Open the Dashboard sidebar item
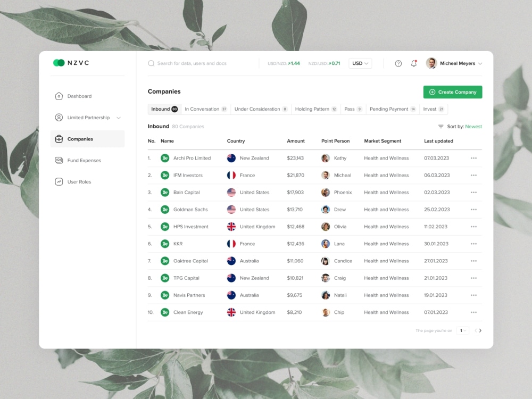The width and height of the screenshot is (532, 399). pos(87,96)
